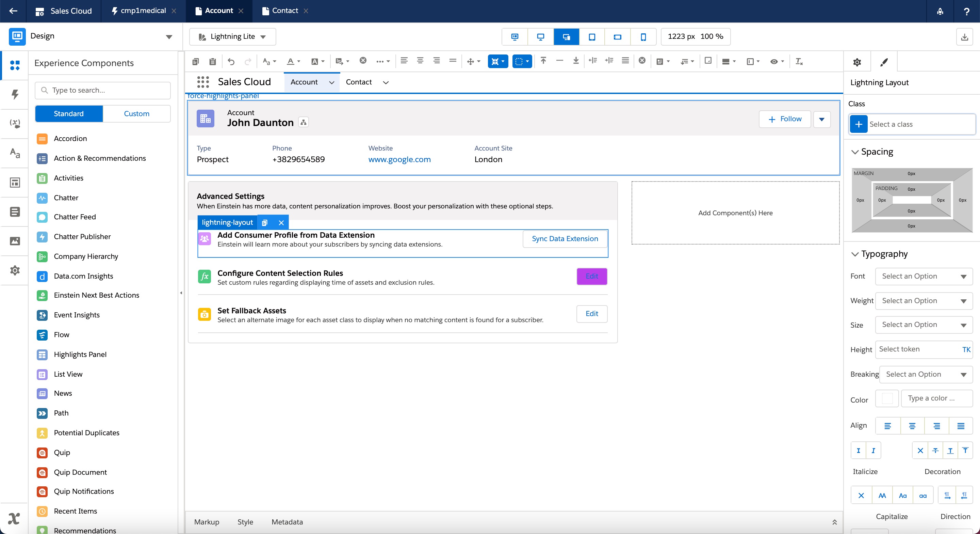The height and width of the screenshot is (534, 980).
Task: Click the App Launcher dots grid
Action: [203, 82]
